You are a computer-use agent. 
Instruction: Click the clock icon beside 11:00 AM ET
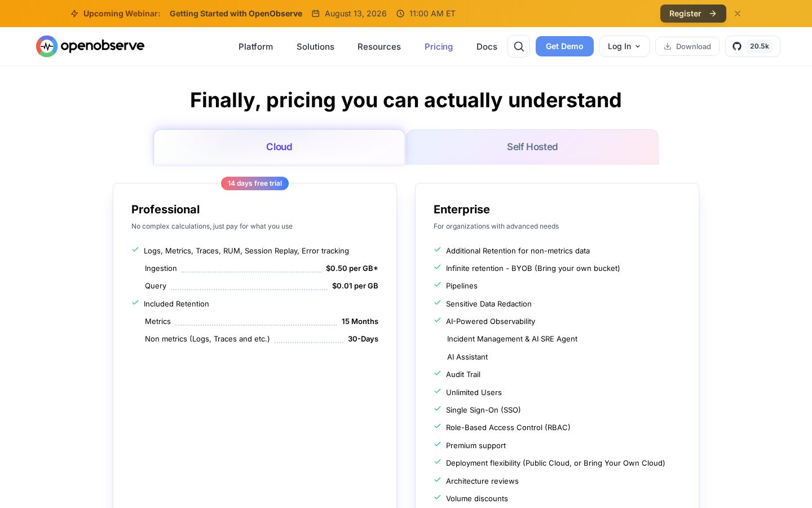tap(400, 14)
